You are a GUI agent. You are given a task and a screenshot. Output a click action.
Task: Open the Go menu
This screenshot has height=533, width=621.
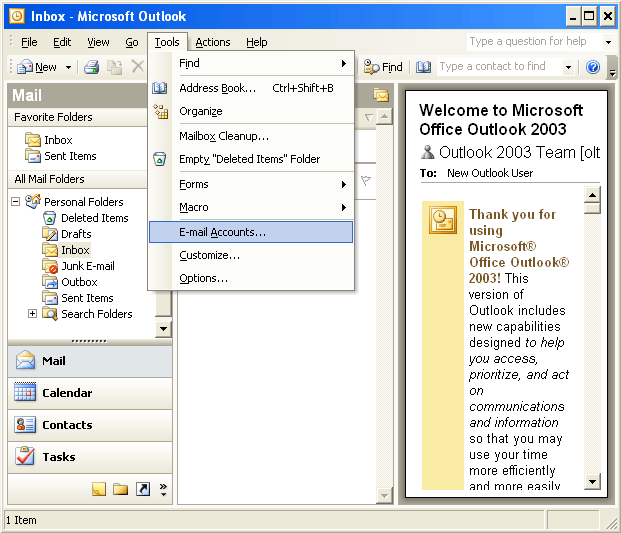[132, 42]
